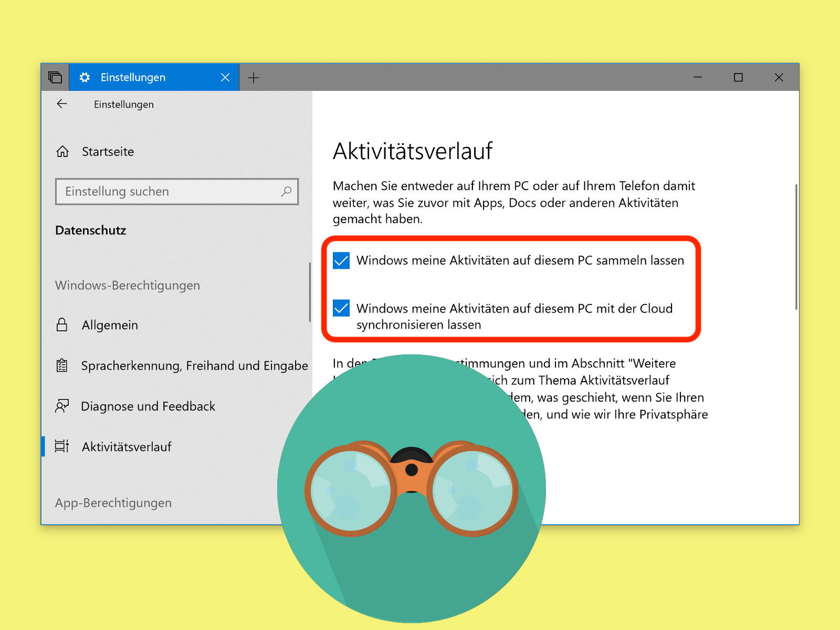Add a new tab with plus button
This screenshot has height=630, width=840.
254,78
